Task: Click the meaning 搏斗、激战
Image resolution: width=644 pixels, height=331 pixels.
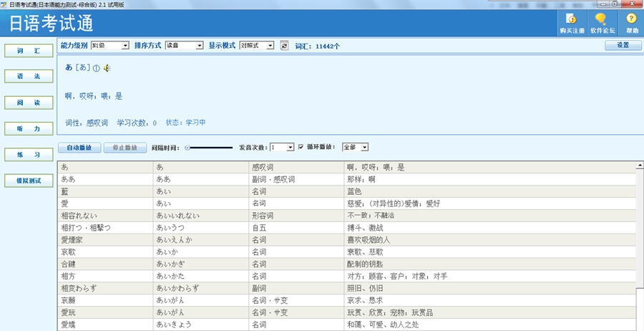Action: (365, 228)
